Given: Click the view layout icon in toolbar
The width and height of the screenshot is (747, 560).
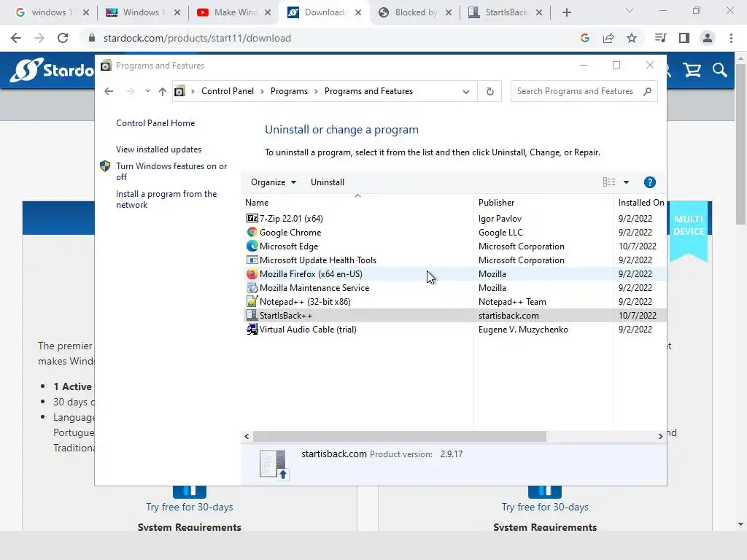Looking at the screenshot, I should [x=609, y=182].
